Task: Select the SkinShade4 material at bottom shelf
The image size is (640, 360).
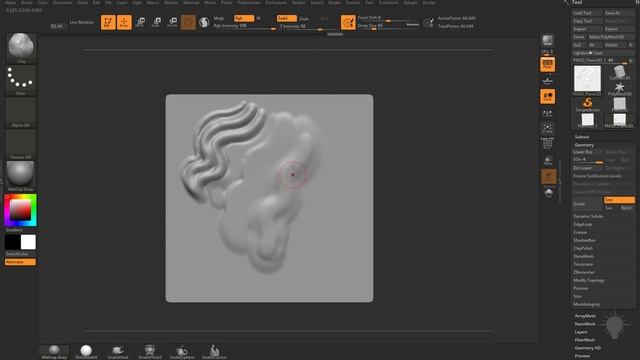Action: [86, 351]
